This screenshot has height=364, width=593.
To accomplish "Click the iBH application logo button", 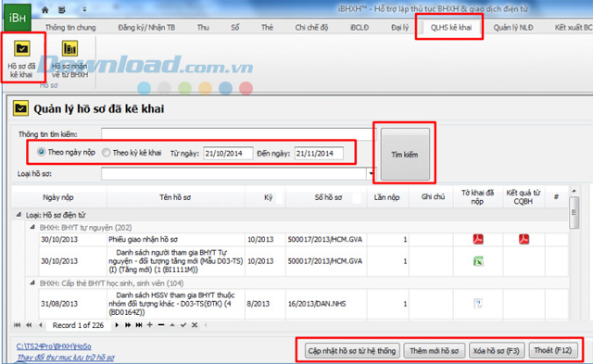I will [x=18, y=18].
